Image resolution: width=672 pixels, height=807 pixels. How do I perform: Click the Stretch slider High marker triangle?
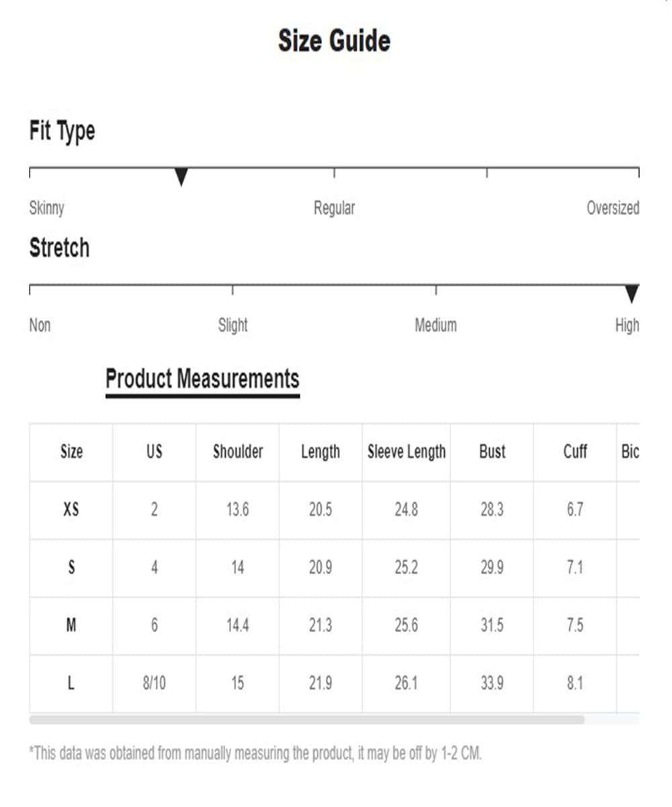pyautogui.click(x=632, y=295)
